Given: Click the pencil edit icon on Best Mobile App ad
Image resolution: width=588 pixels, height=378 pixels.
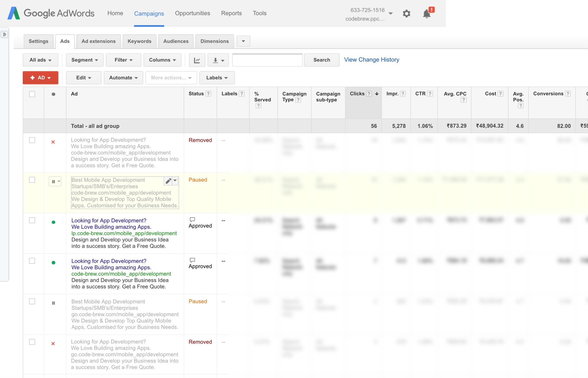Looking at the screenshot, I should click(x=168, y=181).
